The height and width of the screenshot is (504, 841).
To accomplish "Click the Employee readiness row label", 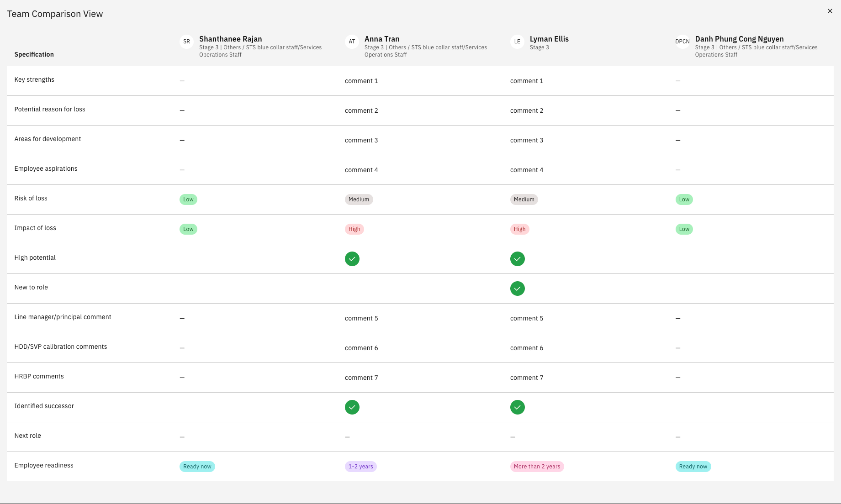I will coord(44,465).
